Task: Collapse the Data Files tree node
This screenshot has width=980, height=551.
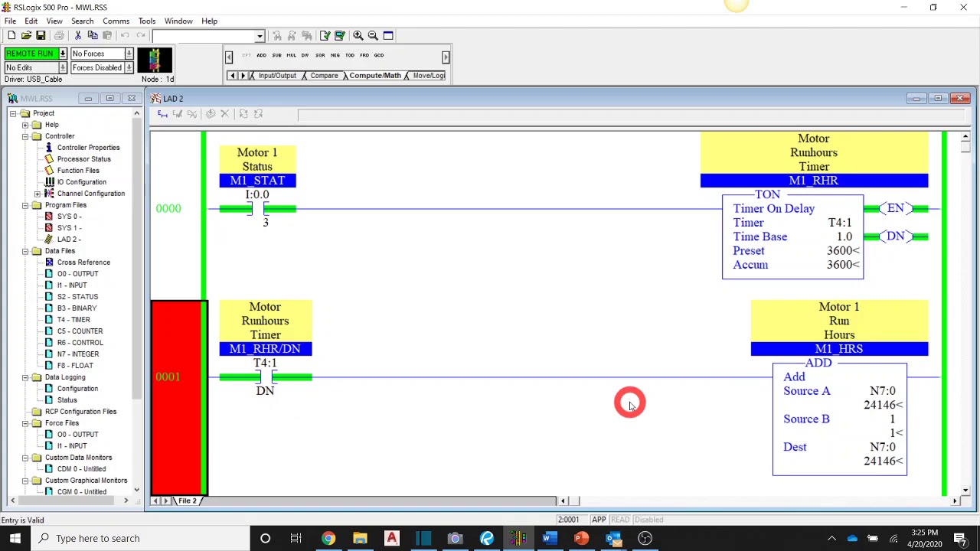Action: pyautogui.click(x=25, y=251)
